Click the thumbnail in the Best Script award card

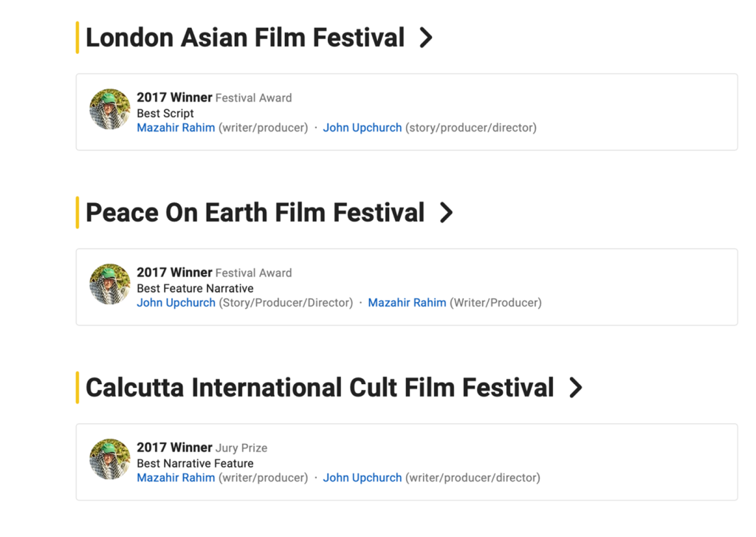tap(110, 109)
